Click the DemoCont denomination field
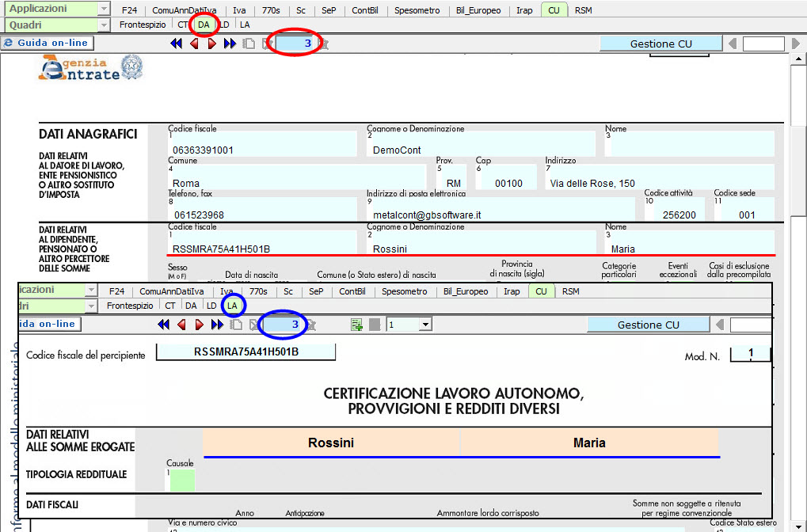 pyautogui.click(x=481, y=144)
